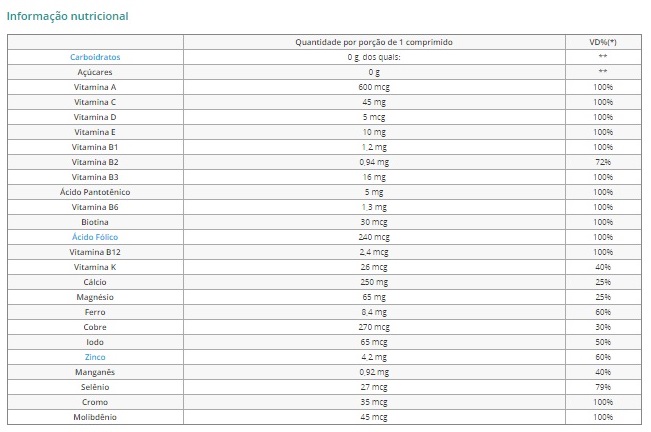Image resolution: width=651 pixels, height=432 pixels.
Task: Open the Ácido Fólico link
Action: point(95,236)
